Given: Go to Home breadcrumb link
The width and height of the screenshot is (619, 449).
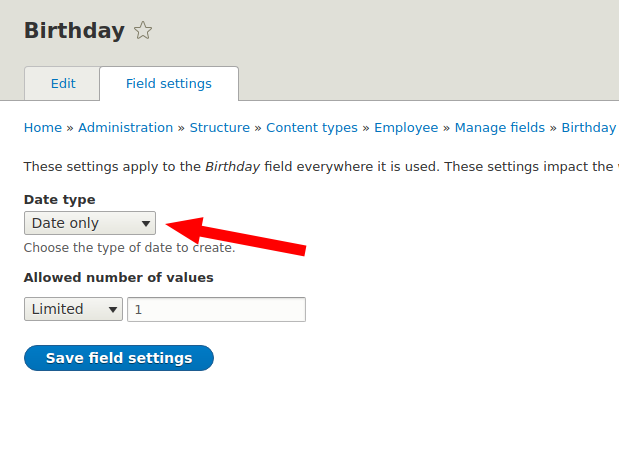Looking at the screenshot, I should point(43,128).
